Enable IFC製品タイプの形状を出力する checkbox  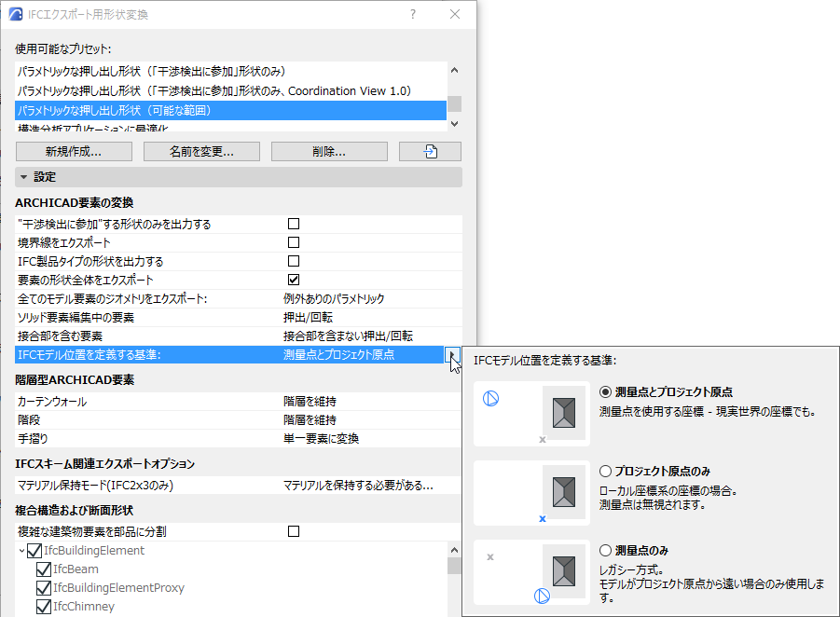pyautogui.click(x=294, y=261)
